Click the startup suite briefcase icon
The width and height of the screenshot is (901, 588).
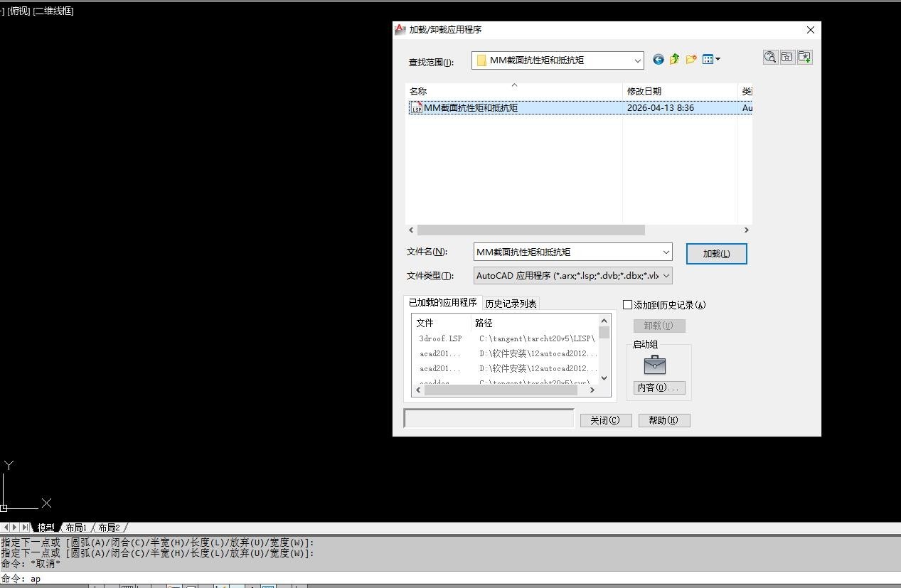[654, 365]
